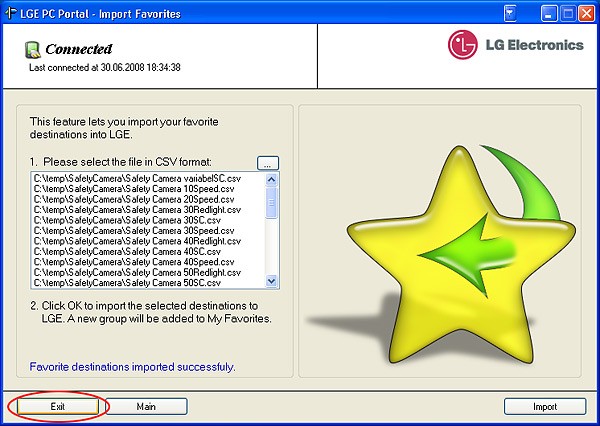The width and height of the screenshot is (600, 426).
Task: Minimize the LGE PC Portal window
Action: pos(549,14)
